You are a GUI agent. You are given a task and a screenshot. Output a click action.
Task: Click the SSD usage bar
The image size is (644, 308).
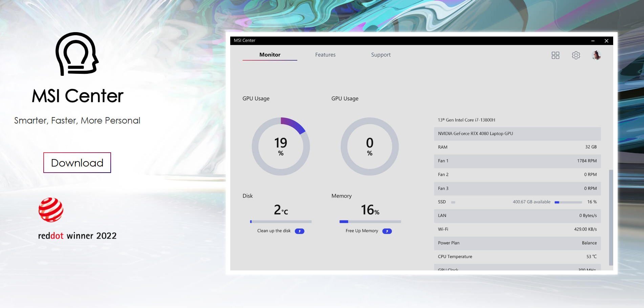coord(568,202)
